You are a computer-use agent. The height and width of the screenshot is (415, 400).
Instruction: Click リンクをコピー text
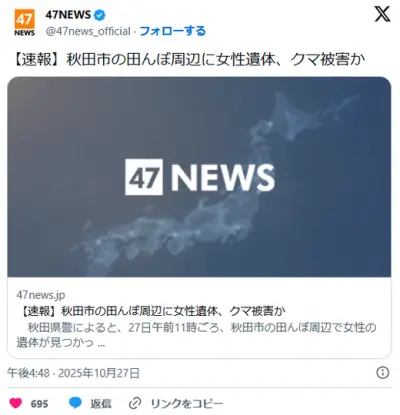pos(187,404)
